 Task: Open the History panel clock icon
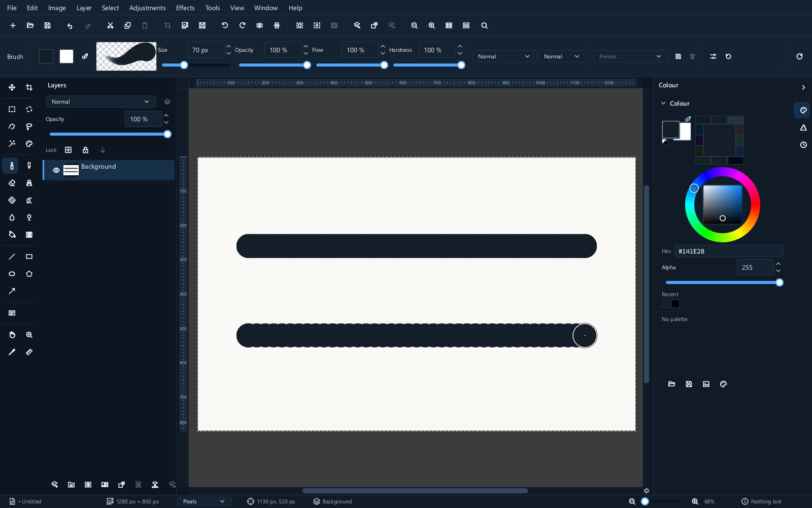click(803, 145)
